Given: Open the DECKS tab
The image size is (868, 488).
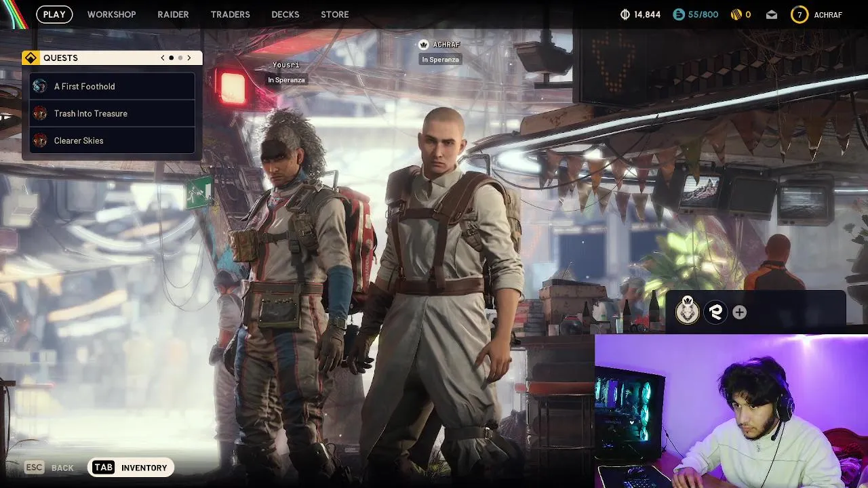Looking at the screenshot, I should pos(285,14).
